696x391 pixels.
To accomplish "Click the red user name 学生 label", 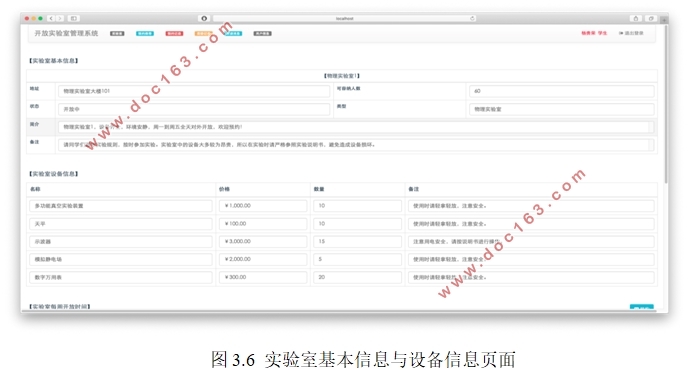I will tap(594, 33).
